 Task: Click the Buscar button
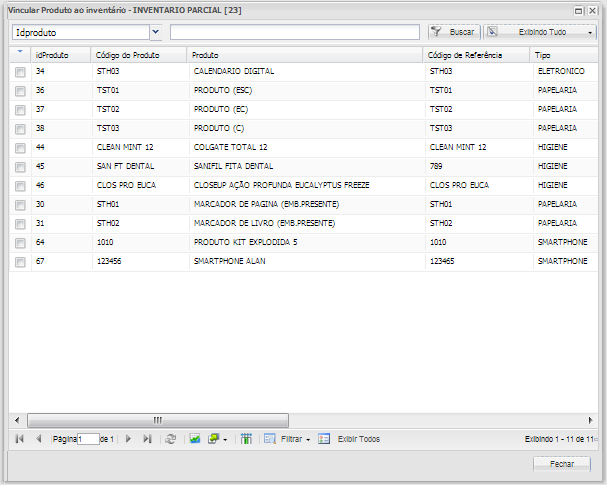454,32
